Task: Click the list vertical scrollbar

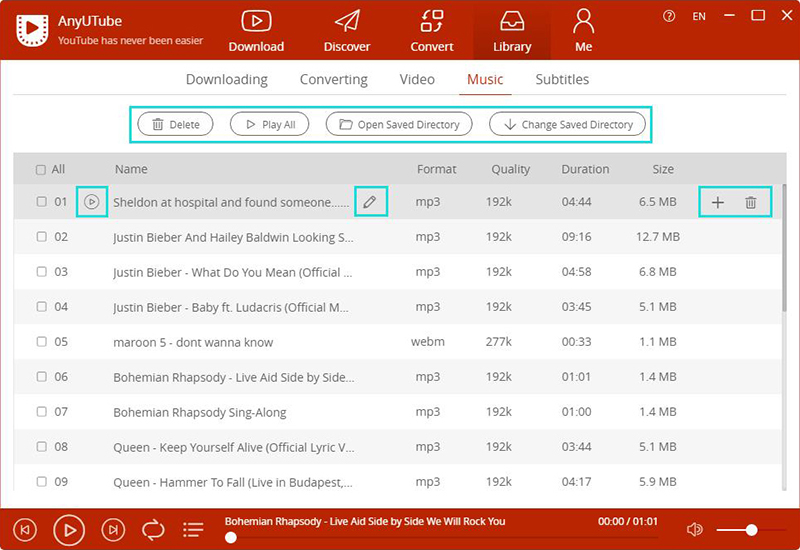Action: 784,248
